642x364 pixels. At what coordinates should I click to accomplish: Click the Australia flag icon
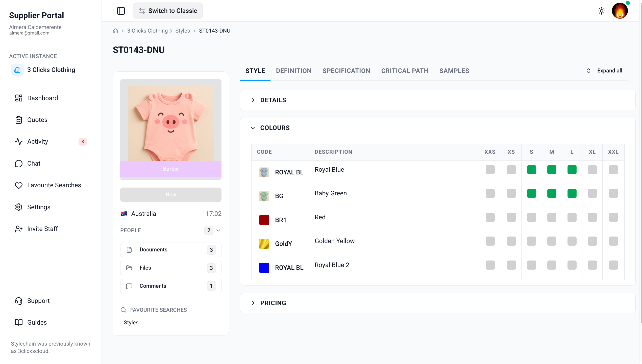click(x=124, y=214)
